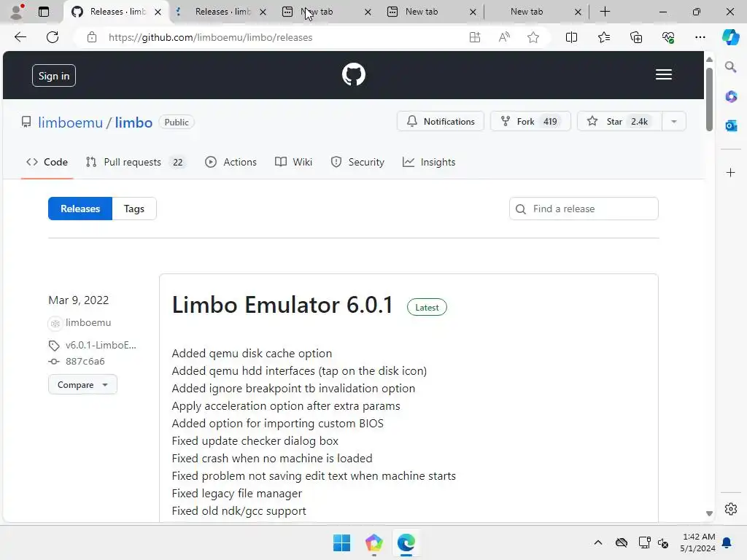Image resolution: width=747 pixels, height=560 pixels.
Task: Open limboemu author link under date
Action: 88,323
